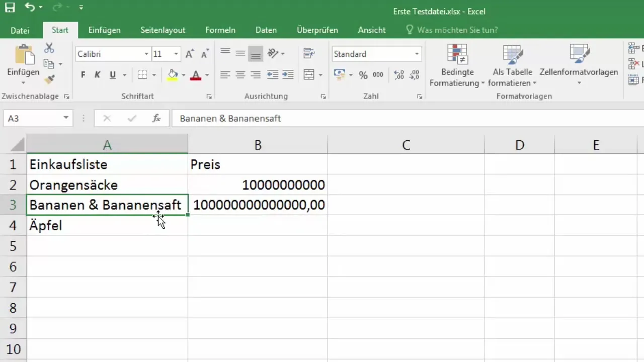Open the Schriftart dialog launcher

click(209, 97)
